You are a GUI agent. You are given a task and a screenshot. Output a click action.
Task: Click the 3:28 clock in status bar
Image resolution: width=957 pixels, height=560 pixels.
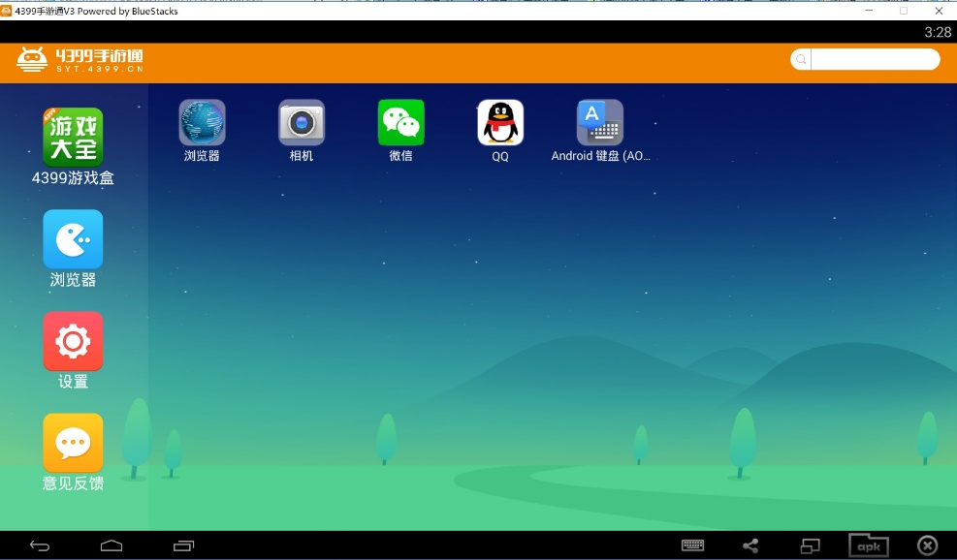click(x=938, y=32)
